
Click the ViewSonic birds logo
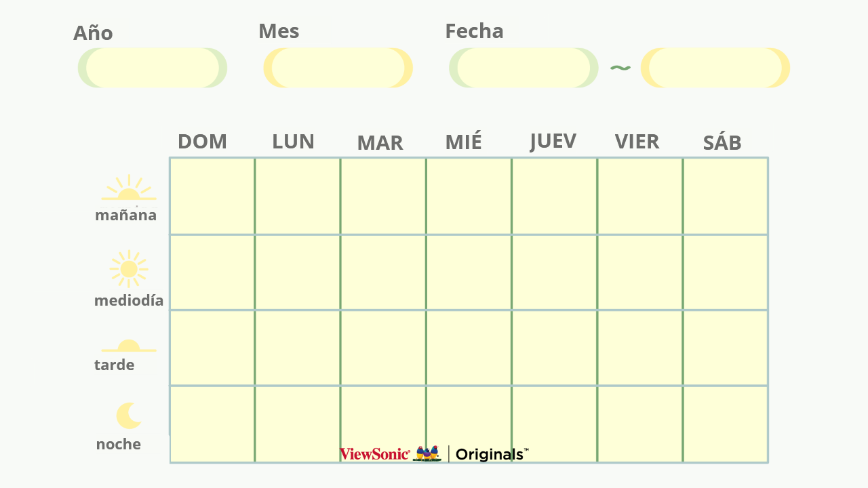coord(427,453)
